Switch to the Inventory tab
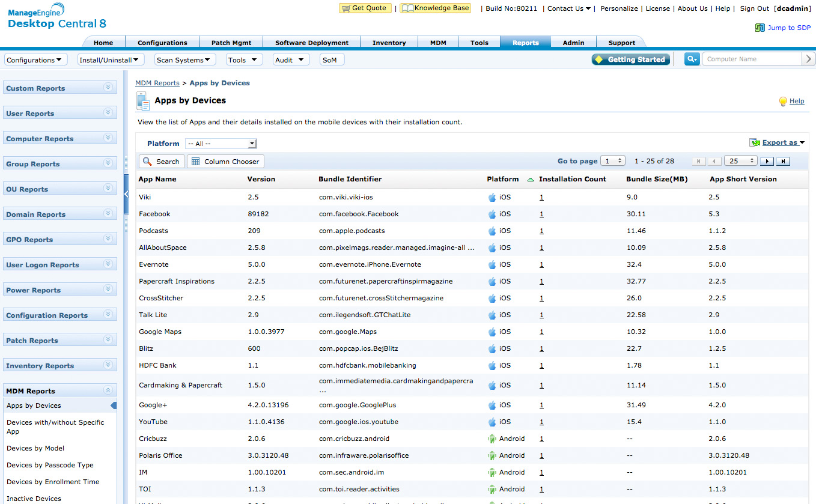This screenshot has width=816, height=504. point(389,43)
